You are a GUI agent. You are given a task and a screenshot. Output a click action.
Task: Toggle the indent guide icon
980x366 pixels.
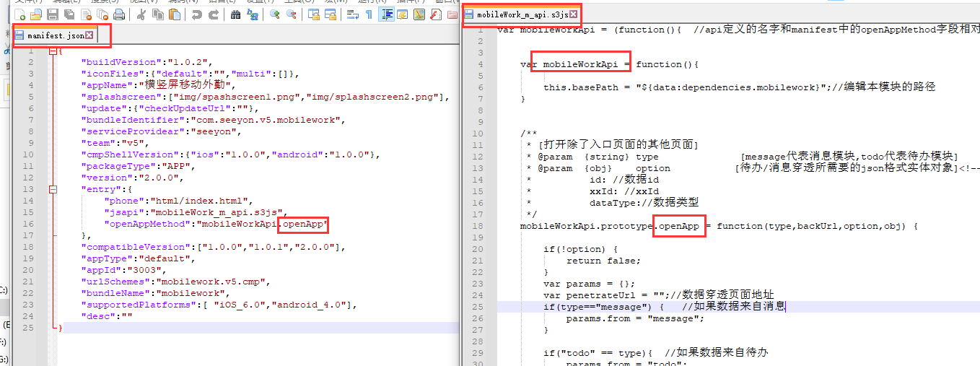pos(386,14)
